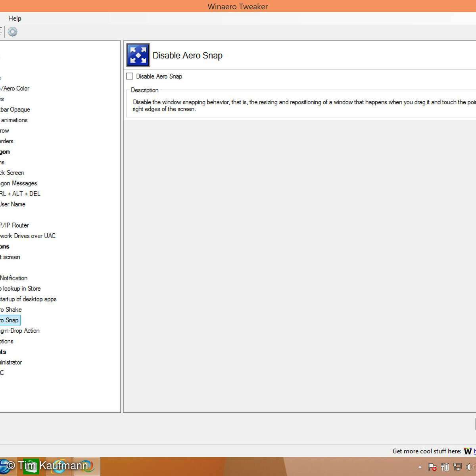476x476 pixels.
Task: Enable the Disable Aero Snap checkbox
Action: [x=130, y=76]
